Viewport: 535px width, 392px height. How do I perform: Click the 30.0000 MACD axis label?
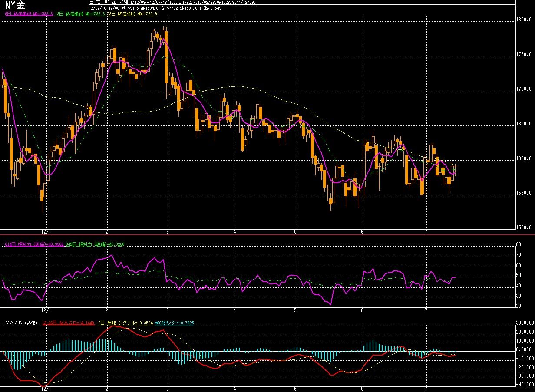[525, 323]
